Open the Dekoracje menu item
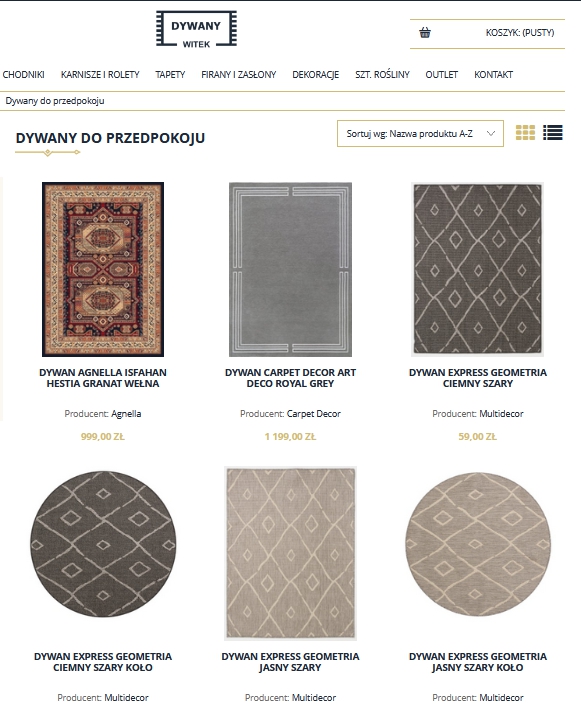This screenshot has width=581, height=708. 316,75
